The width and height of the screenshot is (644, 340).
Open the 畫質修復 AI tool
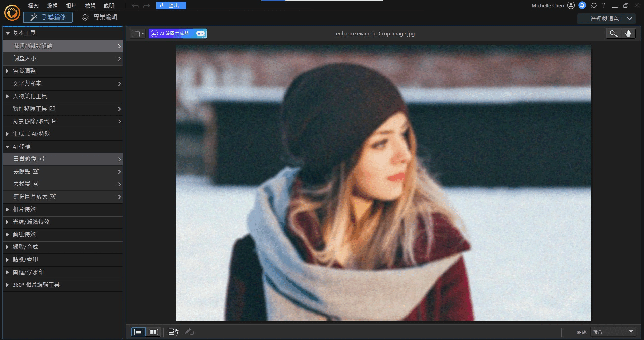63,159
